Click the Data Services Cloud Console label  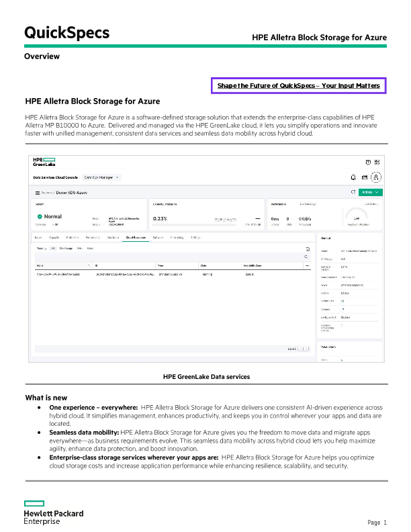click(55, 177)
